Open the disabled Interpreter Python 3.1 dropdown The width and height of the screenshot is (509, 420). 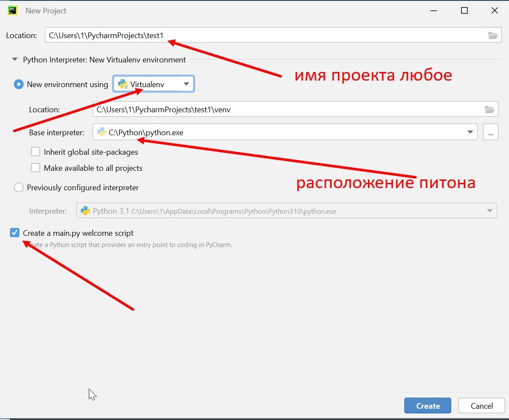click(287, 211)
